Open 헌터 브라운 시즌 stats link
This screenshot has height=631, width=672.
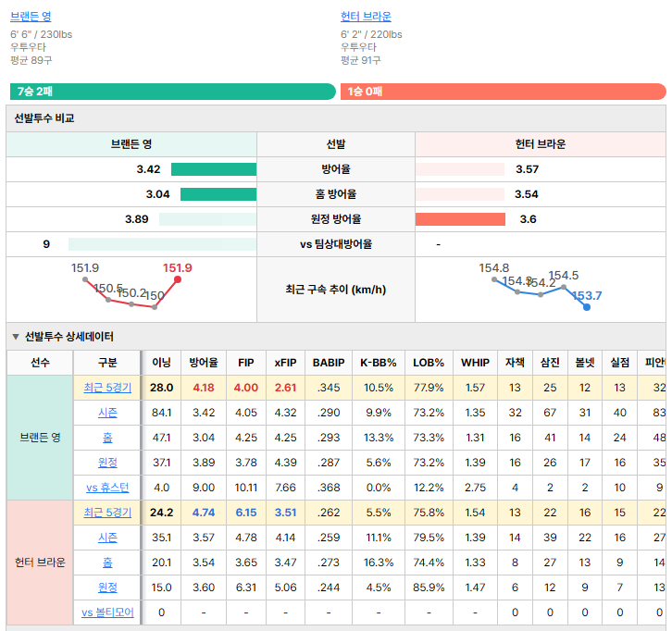click(x=107, y=538)
